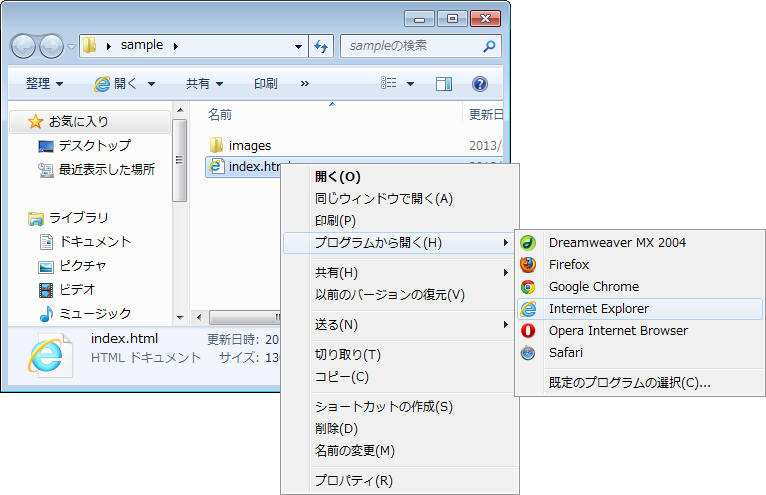Open the view options dropdown arrow
The height and width of the screenshot is (495, 766).
tap(410, 84)
